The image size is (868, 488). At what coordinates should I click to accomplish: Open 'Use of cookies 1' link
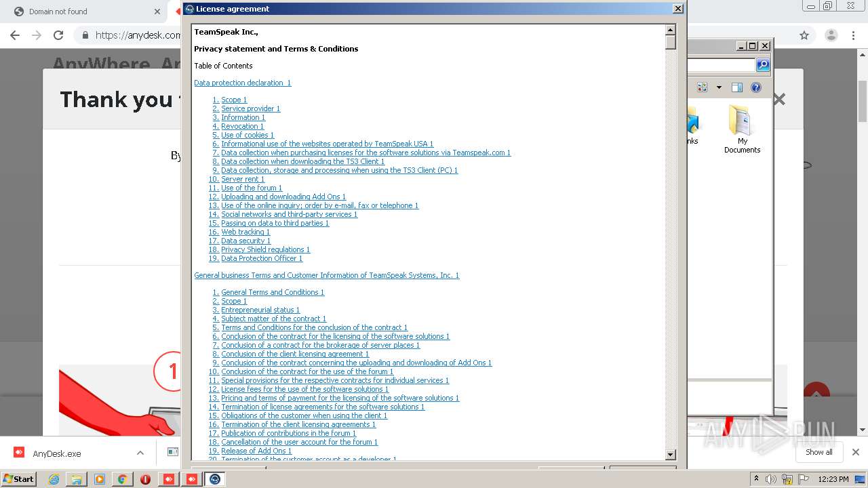tap(248, 135)
